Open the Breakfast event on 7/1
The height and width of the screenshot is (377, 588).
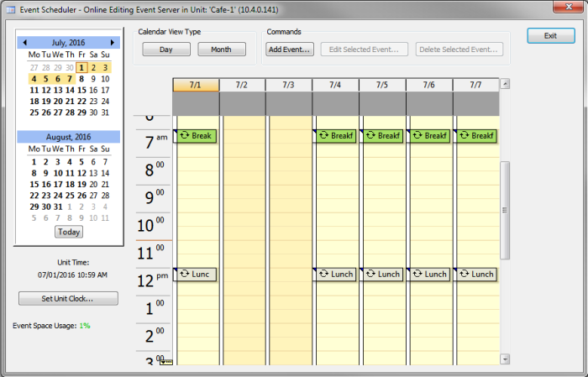[x=195, y=136]
